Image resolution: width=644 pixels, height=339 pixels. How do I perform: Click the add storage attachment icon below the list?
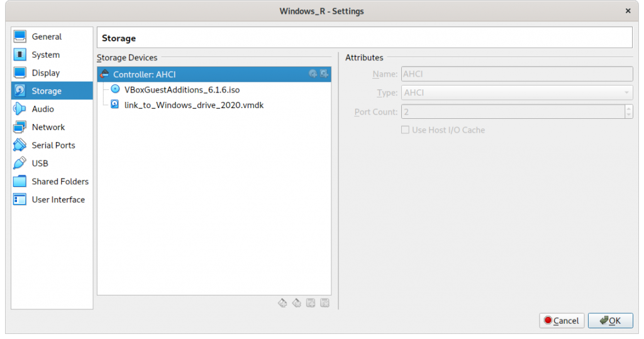[311, 303]
